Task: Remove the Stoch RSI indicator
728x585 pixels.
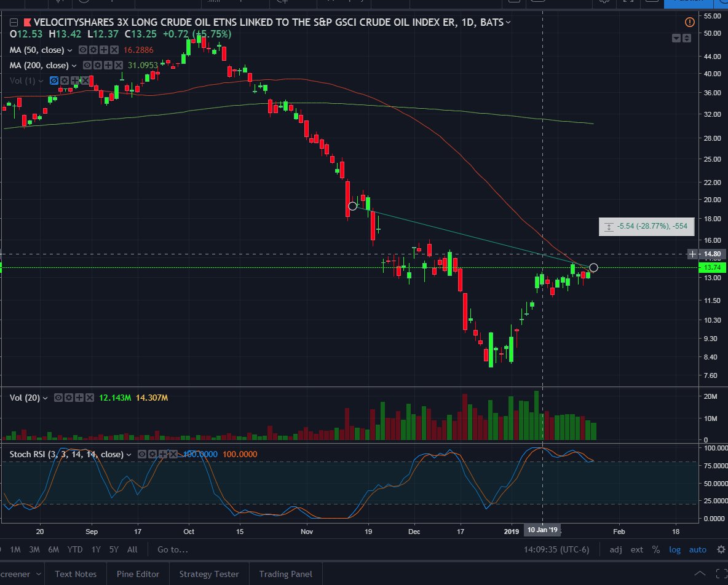Action: (x=173, y=454)
